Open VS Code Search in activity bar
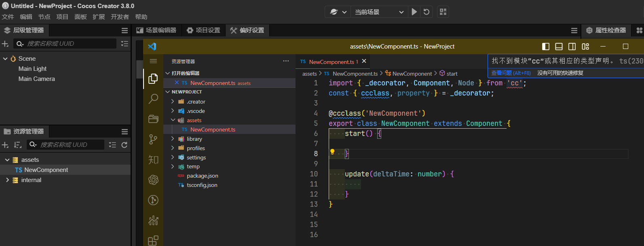The height and width of the screenshot is (246, 644). 153,98
